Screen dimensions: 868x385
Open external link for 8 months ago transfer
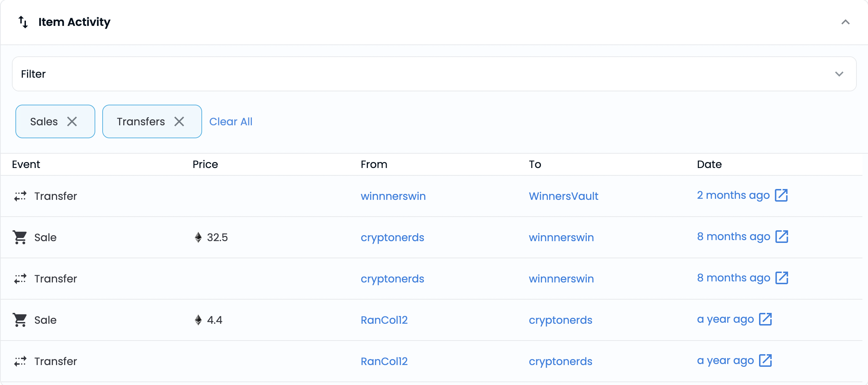782,278
